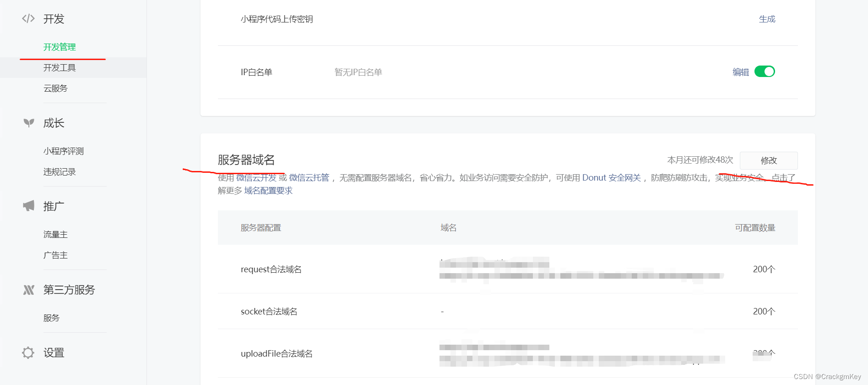The image size is (868, 385).
Task: Click 生成 for 小程序代码上传密钥
Action: (767, 19)
